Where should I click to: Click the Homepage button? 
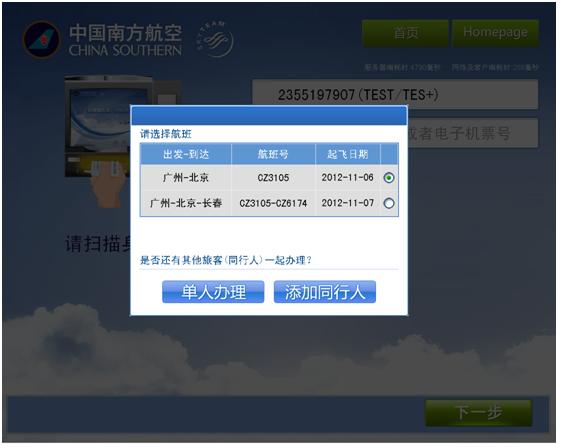tap(496, 33)
